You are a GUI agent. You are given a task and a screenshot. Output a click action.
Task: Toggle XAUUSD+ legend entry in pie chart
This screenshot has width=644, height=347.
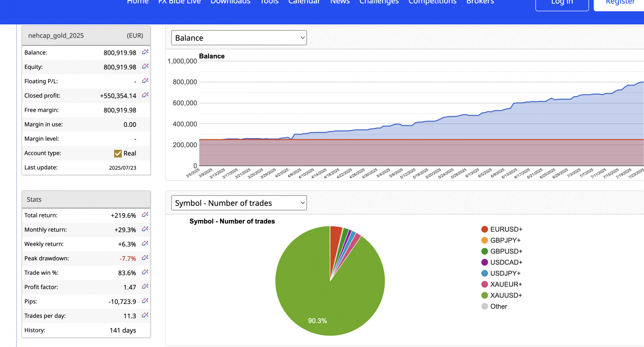[x=506, y=295]
